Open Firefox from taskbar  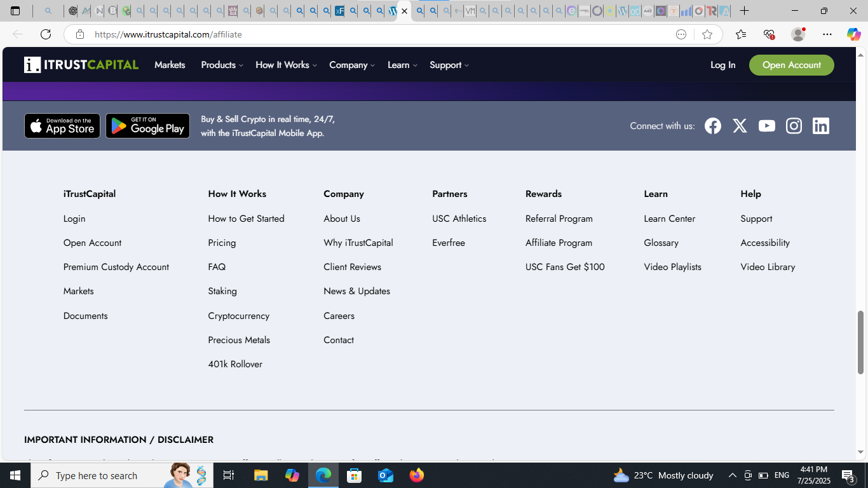click(x=417, y=475)
